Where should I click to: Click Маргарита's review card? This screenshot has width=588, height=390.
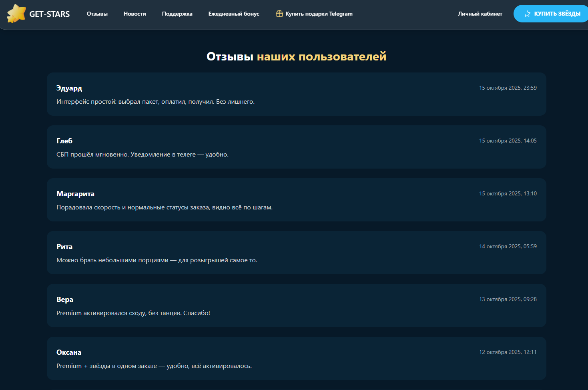[296, 200]
